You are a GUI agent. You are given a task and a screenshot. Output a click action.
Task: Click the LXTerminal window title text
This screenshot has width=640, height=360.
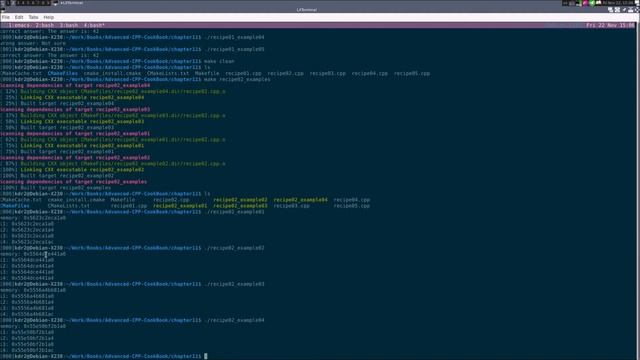coord(307,9)
